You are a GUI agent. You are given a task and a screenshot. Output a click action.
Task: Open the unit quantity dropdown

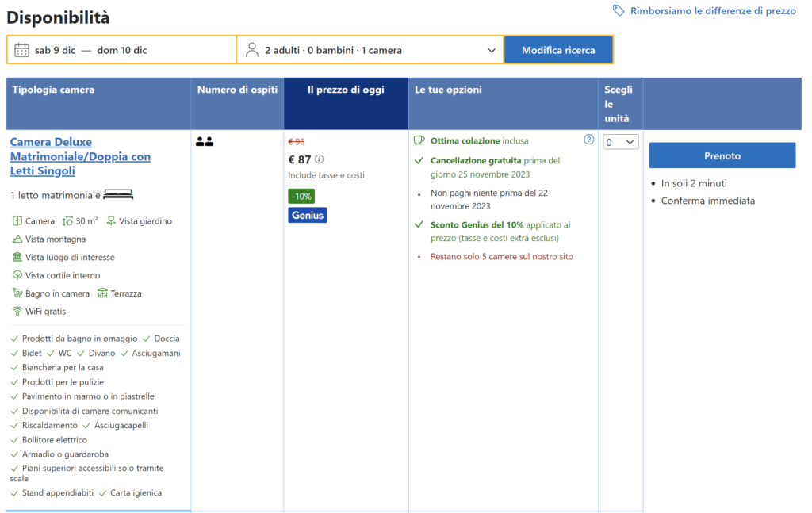620,142
